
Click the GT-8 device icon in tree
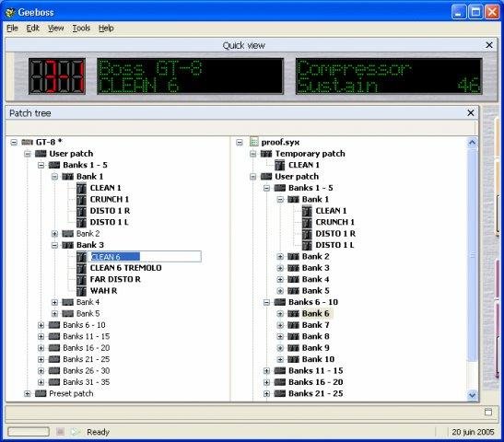click(27, 142)
